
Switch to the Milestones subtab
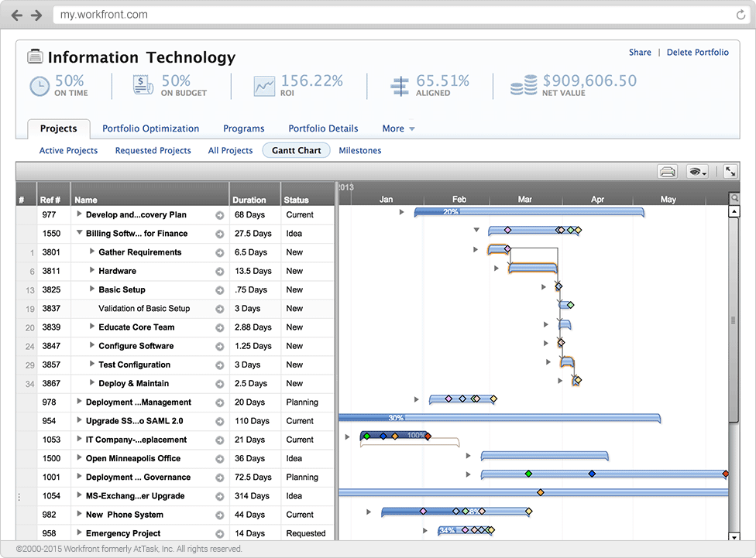pos(359,150)
